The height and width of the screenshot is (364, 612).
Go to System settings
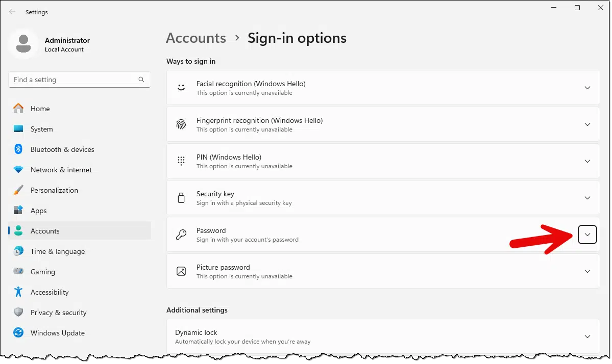pos(80,129)
